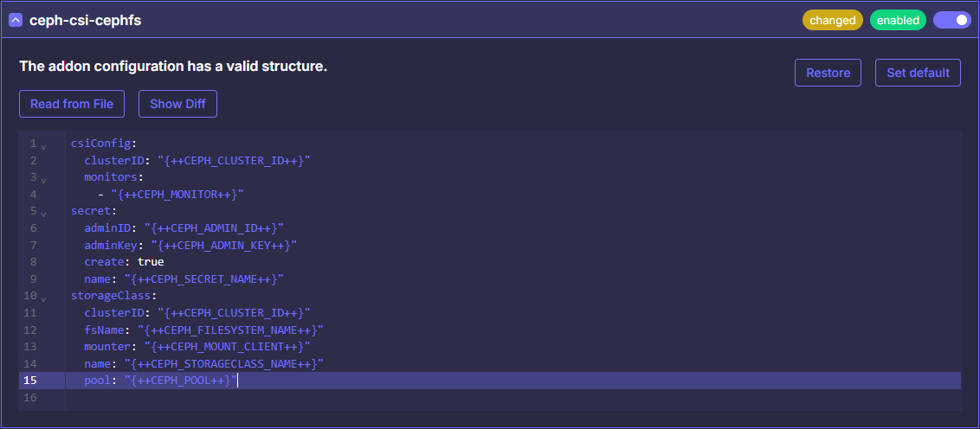
Task: Place cursor on the CEPH_MONITOR line
Action: [177, 194]
